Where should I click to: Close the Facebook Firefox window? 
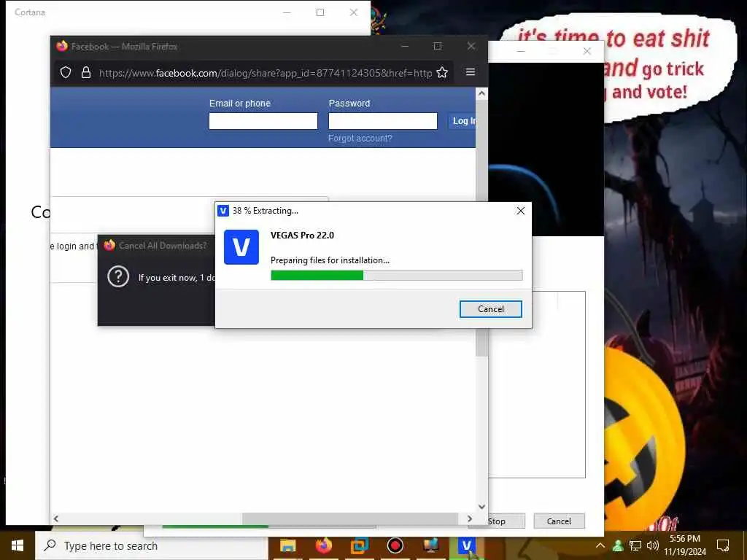471,46
